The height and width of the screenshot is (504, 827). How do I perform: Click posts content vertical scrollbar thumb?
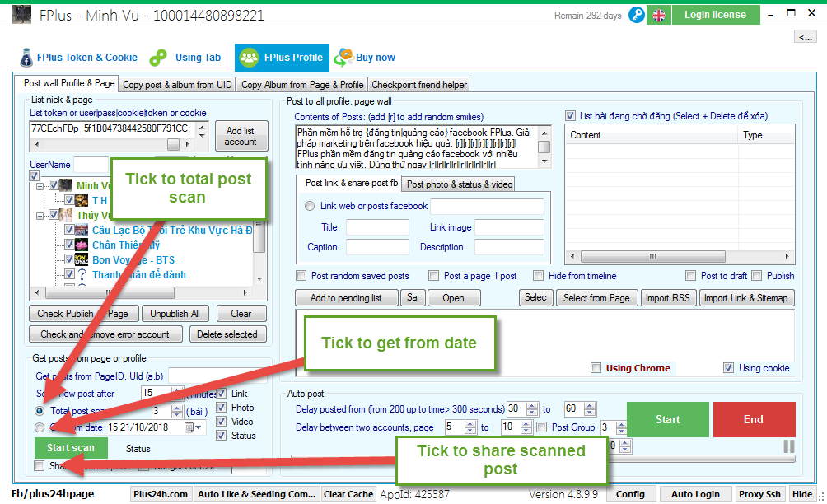pos(544,147)
